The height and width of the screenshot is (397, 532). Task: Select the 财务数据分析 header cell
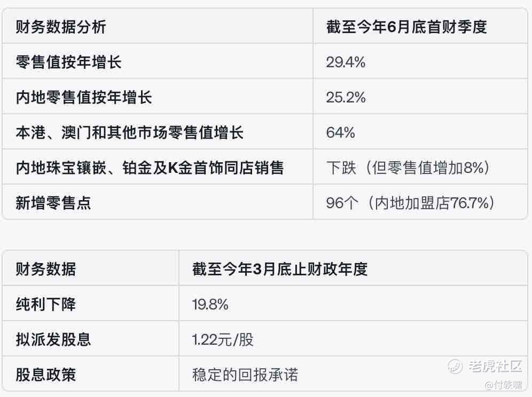click(x=61, y=27)
